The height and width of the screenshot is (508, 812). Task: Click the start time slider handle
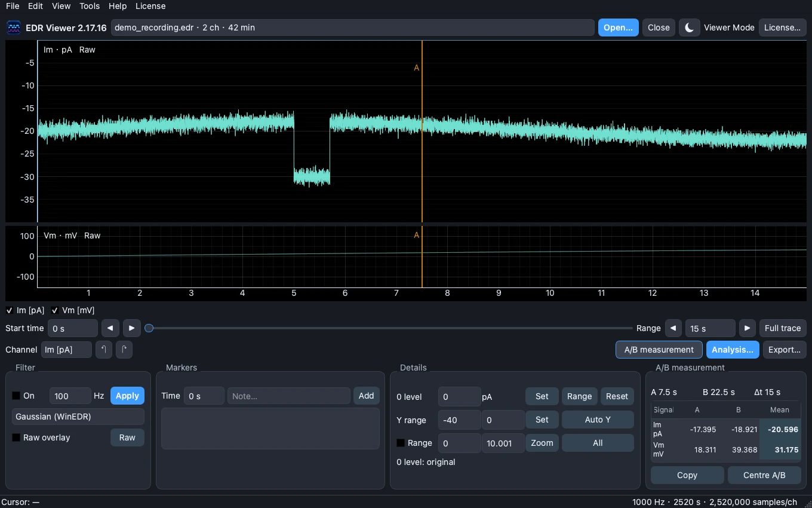click(149, 328)
